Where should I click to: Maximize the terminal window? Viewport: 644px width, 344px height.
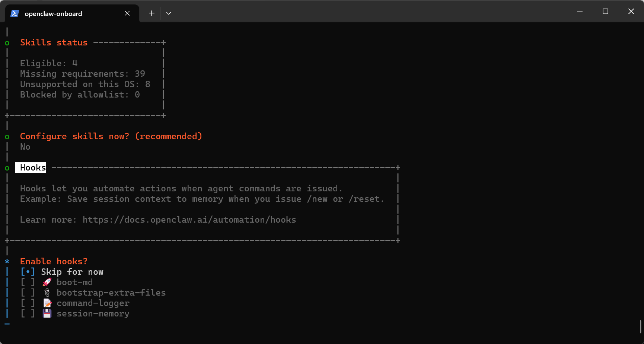tap(605, 12)
